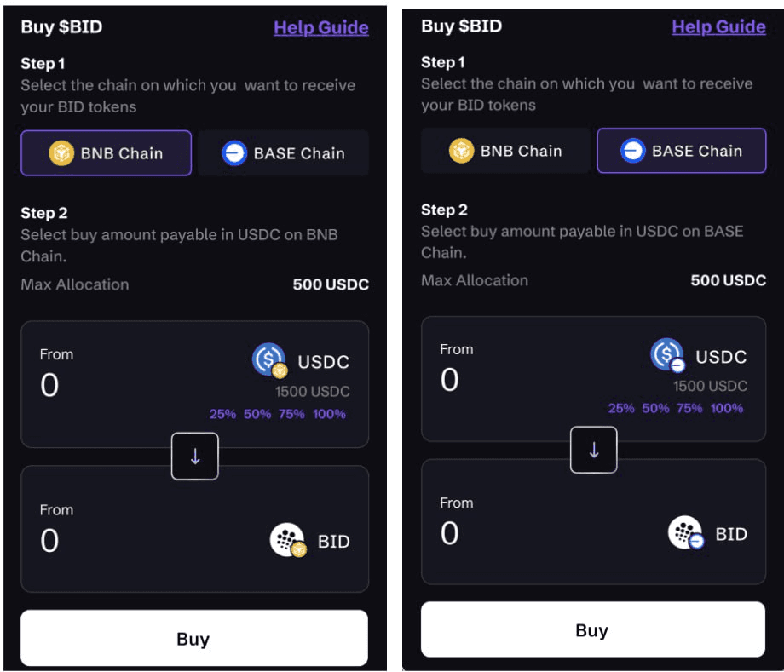Click the BNB logo icon in left panel

pos(61,153)
